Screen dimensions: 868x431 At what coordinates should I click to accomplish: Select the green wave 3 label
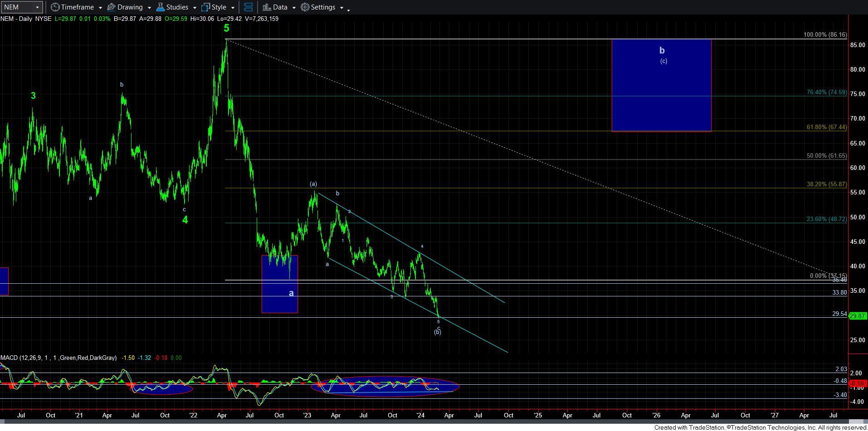[x=33, y=96]
